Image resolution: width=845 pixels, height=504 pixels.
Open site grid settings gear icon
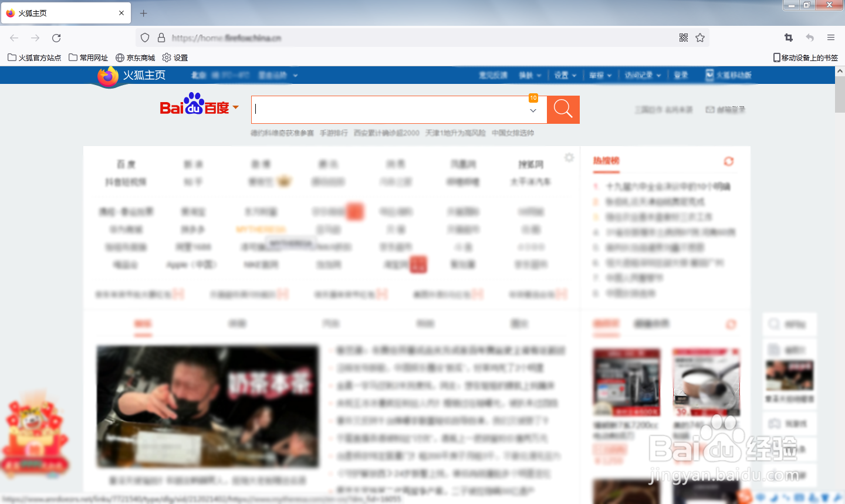[x=569, y=157]
